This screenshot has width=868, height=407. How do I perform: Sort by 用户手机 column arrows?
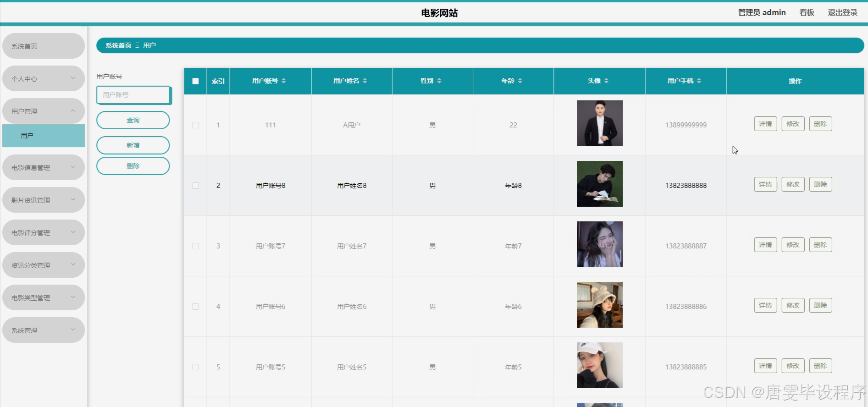point(699,81)
